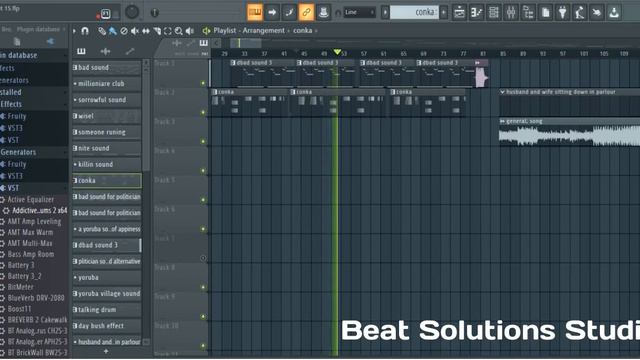Select 'someone runing' pattern
The image size is (640, 360).
(x=107, y=132)
